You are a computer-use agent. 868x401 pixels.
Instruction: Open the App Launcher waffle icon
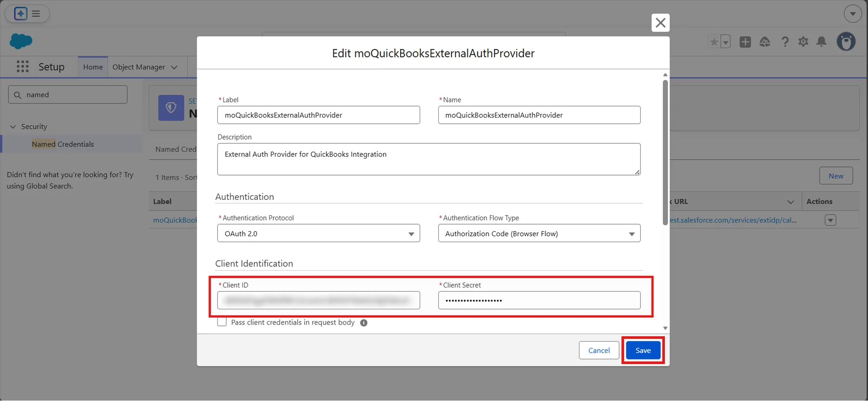[22, 66]
